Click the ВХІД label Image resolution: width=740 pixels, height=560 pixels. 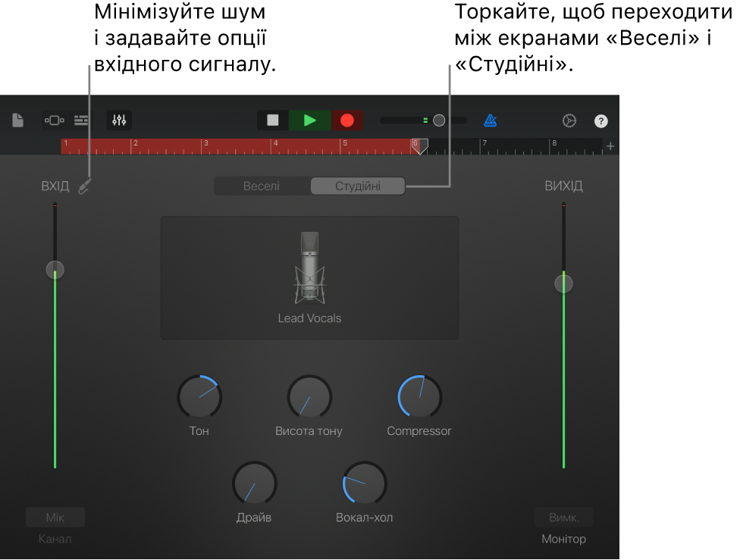click(55, 186)
